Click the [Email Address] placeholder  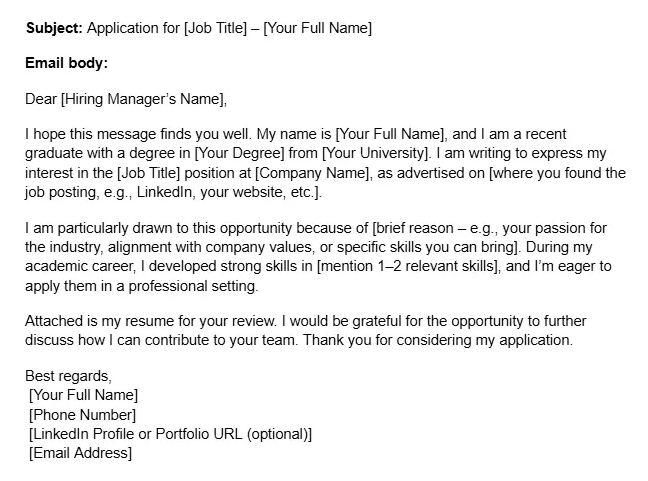[80, 453]
